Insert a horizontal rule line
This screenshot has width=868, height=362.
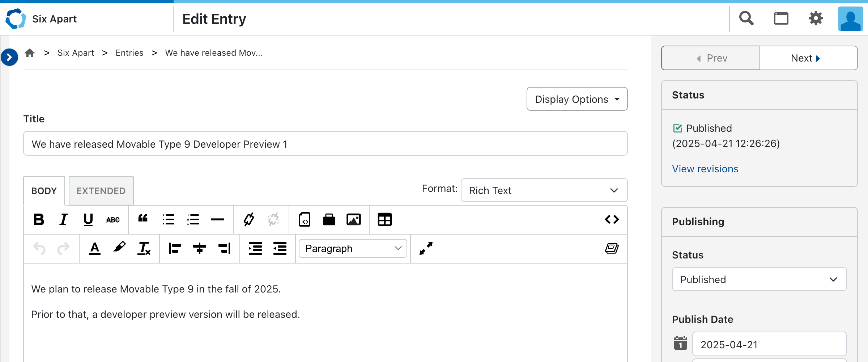(218, 219)
